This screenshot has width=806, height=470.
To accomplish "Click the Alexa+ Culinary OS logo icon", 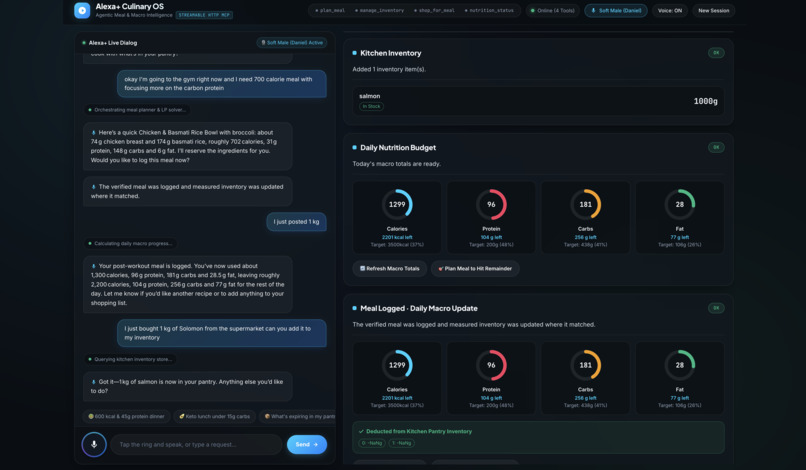I will 82,10.
